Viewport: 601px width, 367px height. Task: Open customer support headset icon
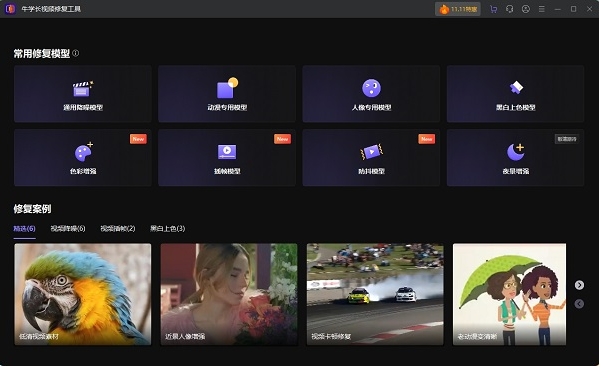click(x=509, y=9)
